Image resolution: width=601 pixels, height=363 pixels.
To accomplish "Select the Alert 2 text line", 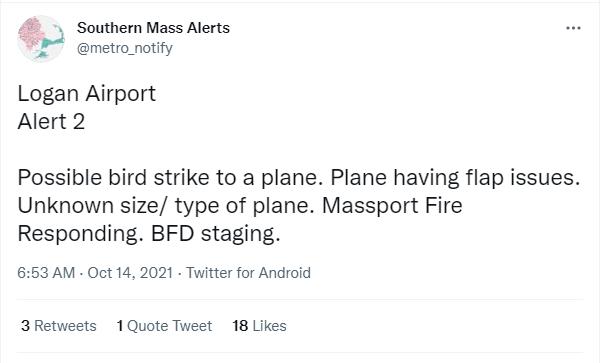I will 51,122.
